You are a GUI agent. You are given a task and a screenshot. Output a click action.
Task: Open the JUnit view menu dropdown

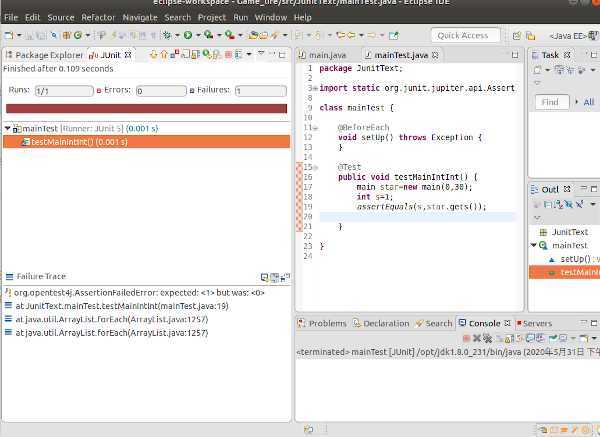point(262,54)
